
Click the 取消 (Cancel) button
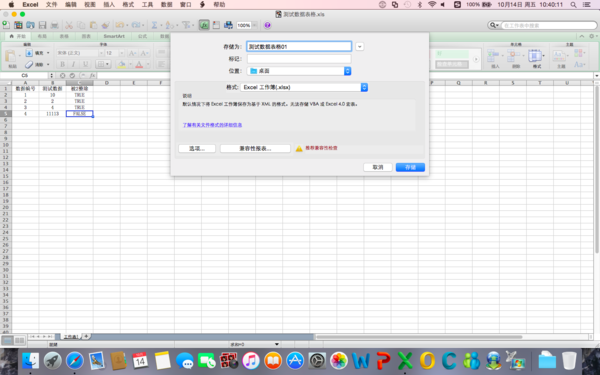point(378,167)
